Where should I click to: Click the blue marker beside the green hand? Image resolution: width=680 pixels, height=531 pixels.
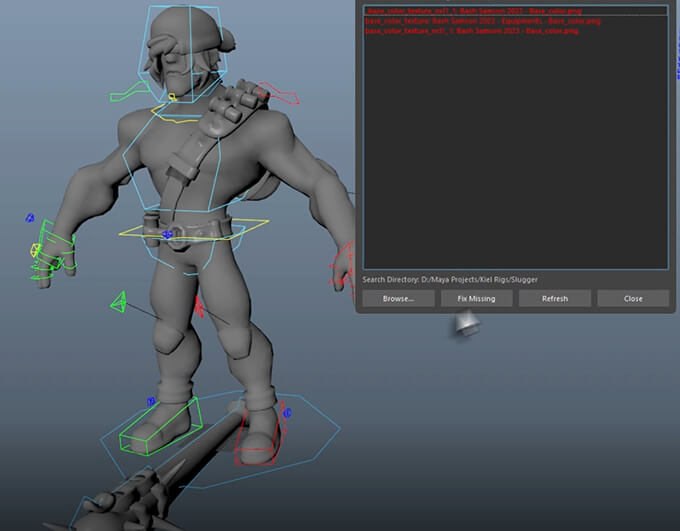point(30,217)
